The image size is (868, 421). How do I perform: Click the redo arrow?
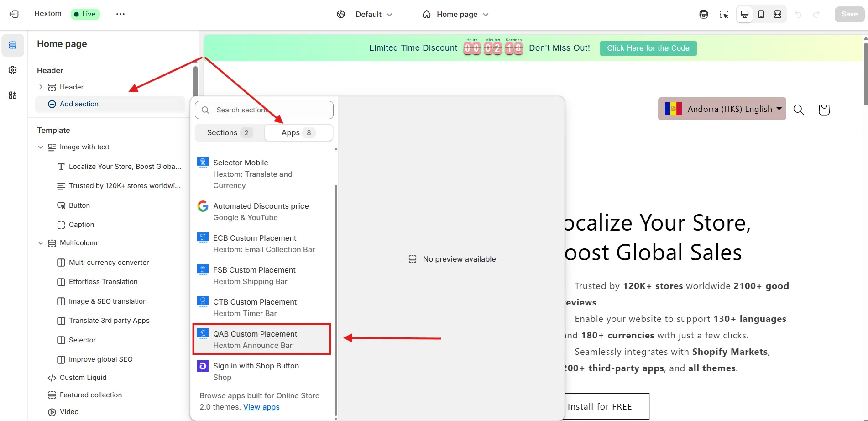point(816,14)
